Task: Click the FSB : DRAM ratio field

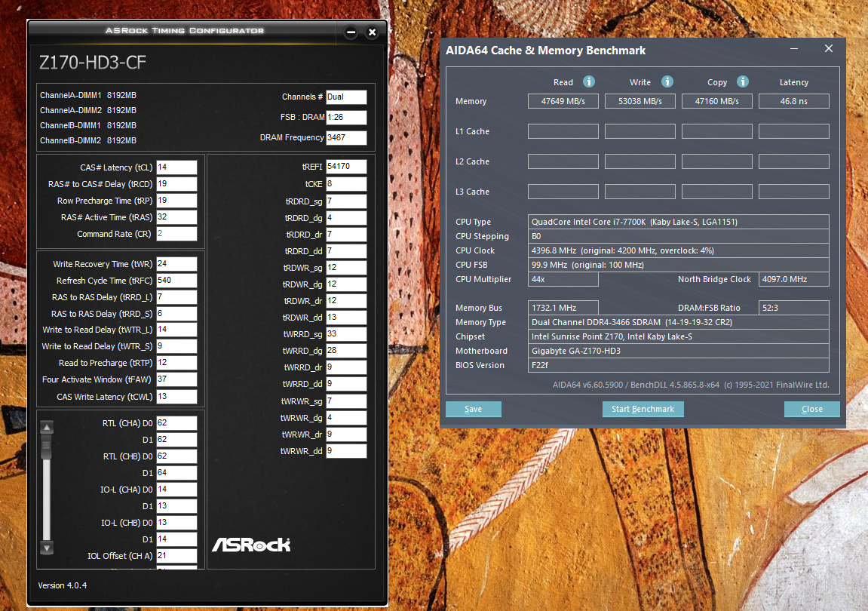Action: click(x=346, y=118)
